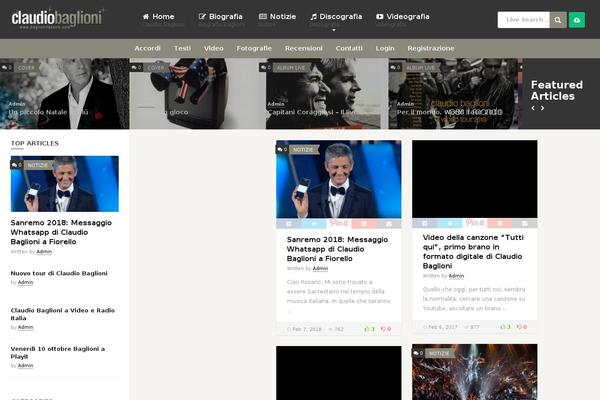The image size is (600, 400).
Task: Go to Video in secondary navigation
Action: tap(214, 49)
